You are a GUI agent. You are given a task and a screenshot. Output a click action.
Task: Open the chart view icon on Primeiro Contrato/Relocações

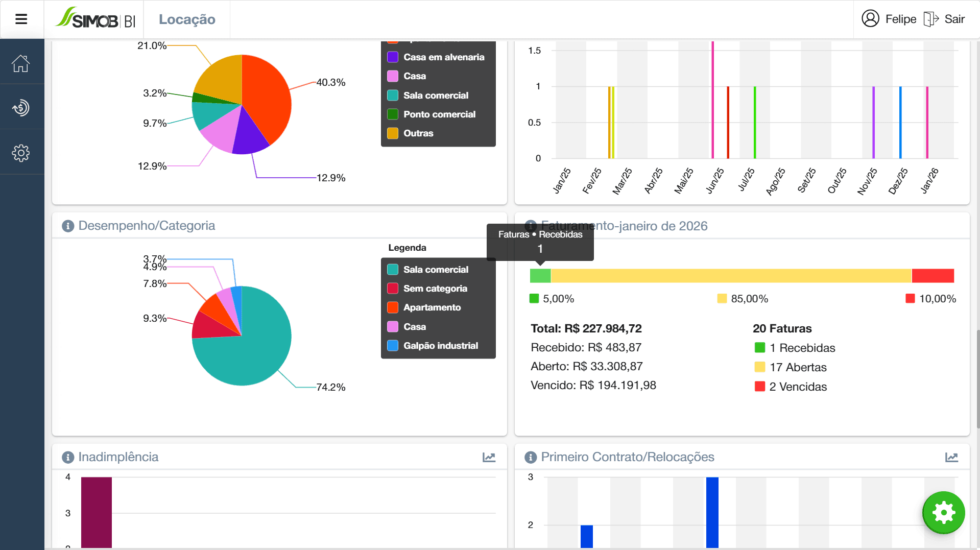coord(951,457)
